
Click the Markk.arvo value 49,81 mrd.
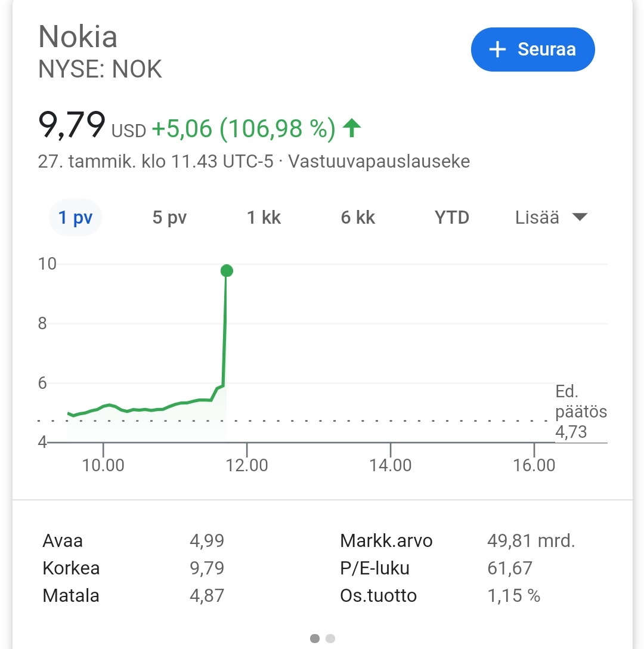[x=531, y=540]
